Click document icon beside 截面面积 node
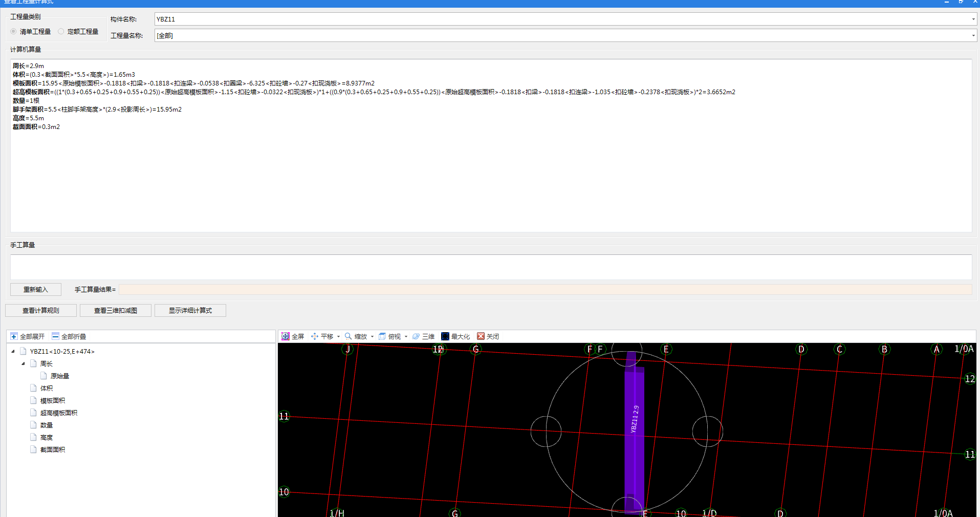 point(33,449)
